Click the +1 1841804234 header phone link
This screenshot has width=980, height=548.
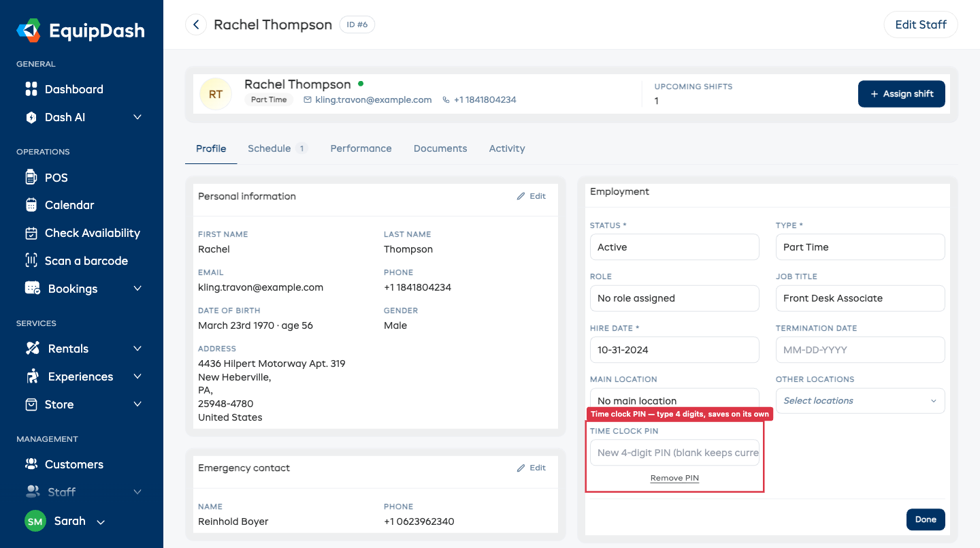(x=485, y=100)
